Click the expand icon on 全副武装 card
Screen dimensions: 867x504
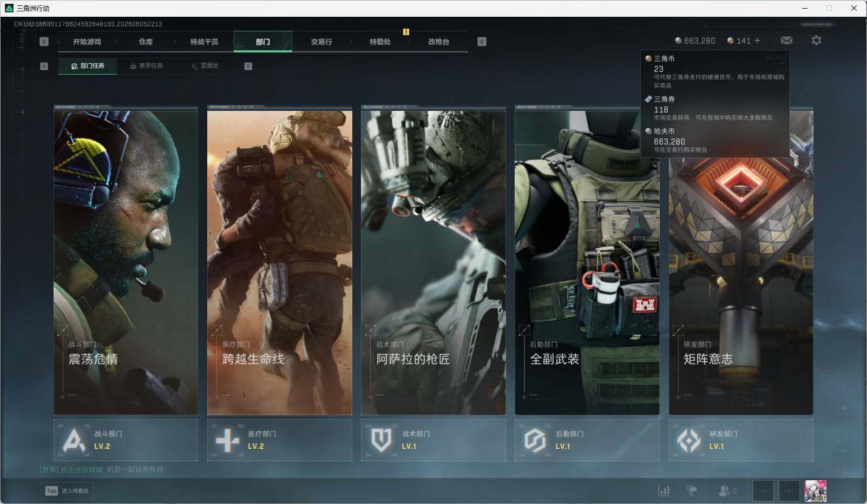coord(524,330)
